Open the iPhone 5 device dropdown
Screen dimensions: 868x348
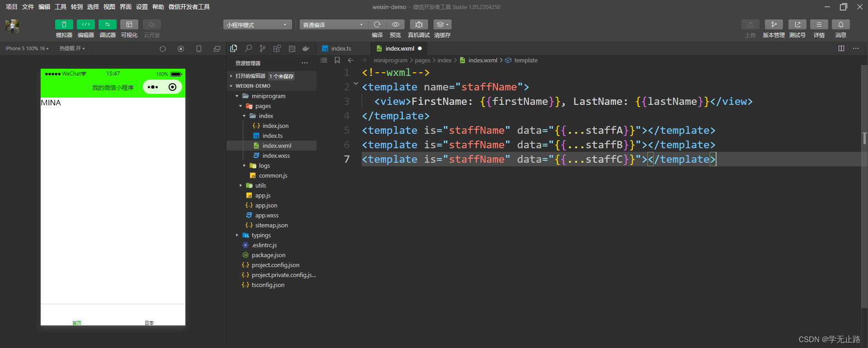coord(27,48)
